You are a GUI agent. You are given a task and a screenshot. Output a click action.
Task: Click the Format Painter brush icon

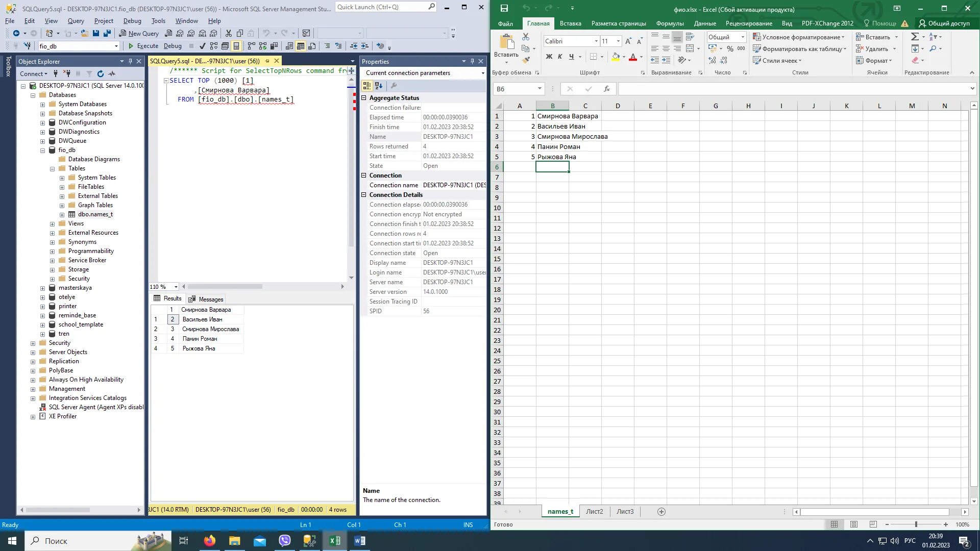point(526,60)
